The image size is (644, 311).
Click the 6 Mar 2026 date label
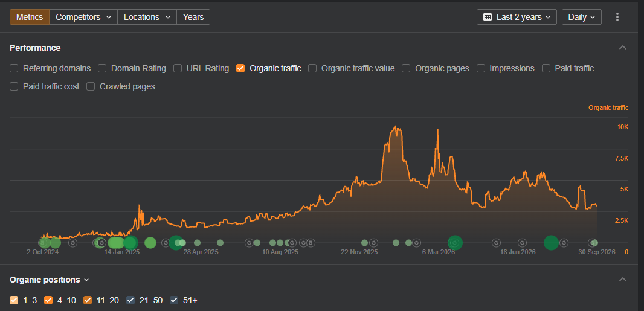[438, 252]
